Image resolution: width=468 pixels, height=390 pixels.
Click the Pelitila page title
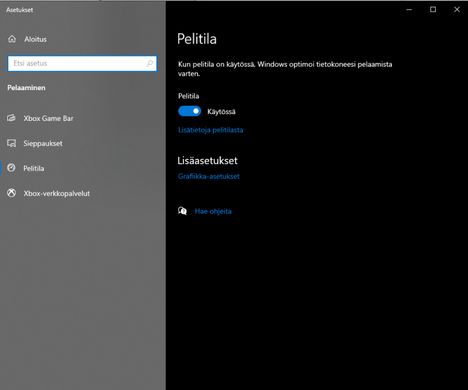[197, 39]
